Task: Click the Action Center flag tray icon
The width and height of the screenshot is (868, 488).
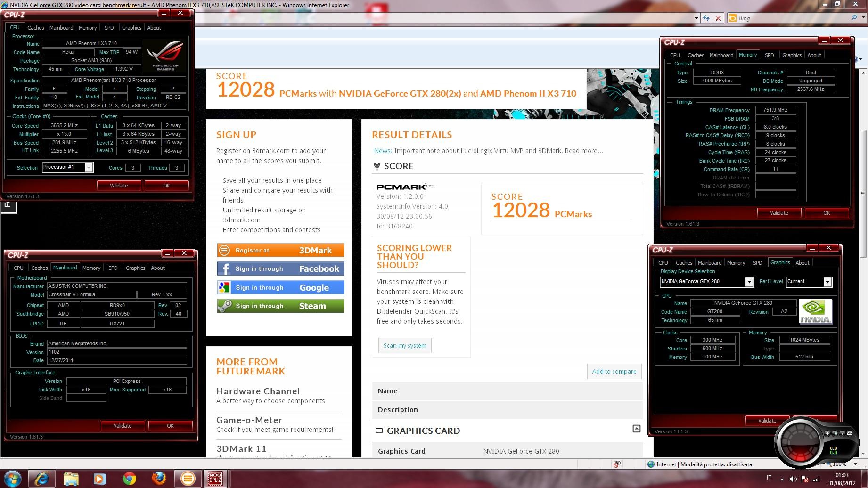Action: [x=804, y=479]
